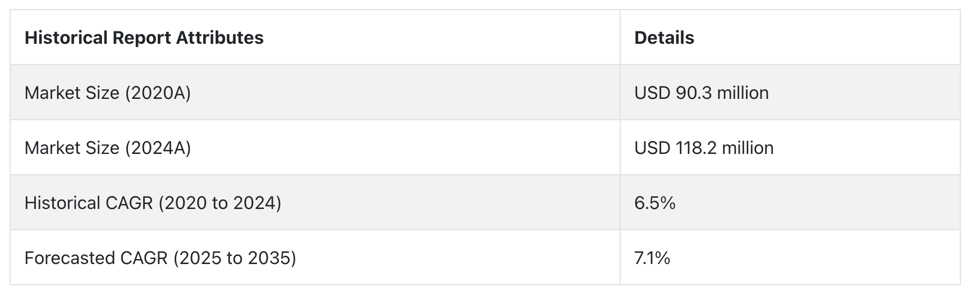The width and height of the screenshot is (980, 300).
Task: Click the word million after 90.3
Action: pos(743,93)
